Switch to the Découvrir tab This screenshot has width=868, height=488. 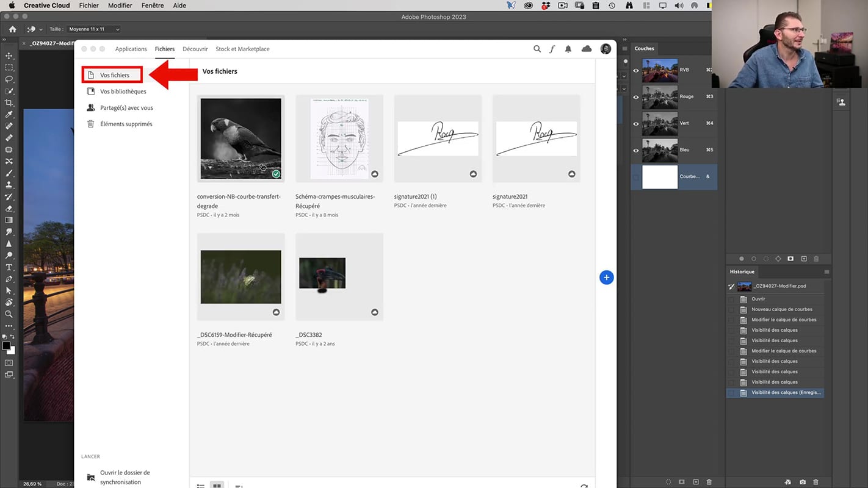(195, 49)
